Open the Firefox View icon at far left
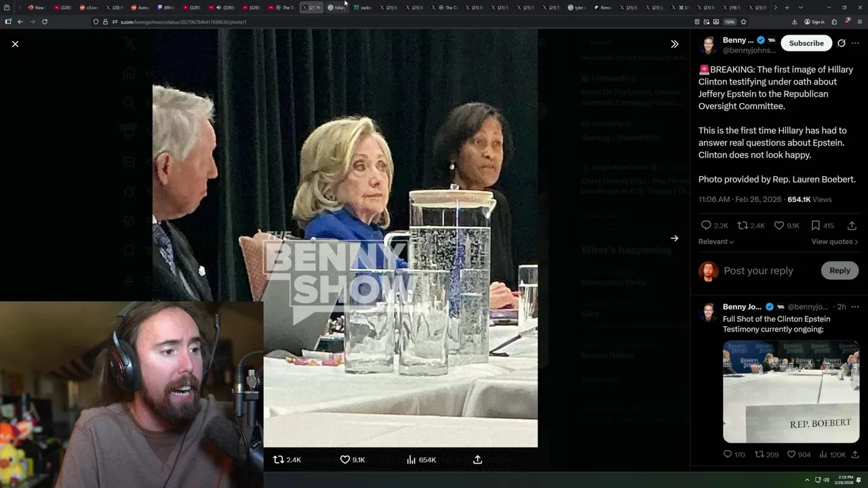Image resolution: width=868 pixels, height=488 pixels. [x=7, y=7]
